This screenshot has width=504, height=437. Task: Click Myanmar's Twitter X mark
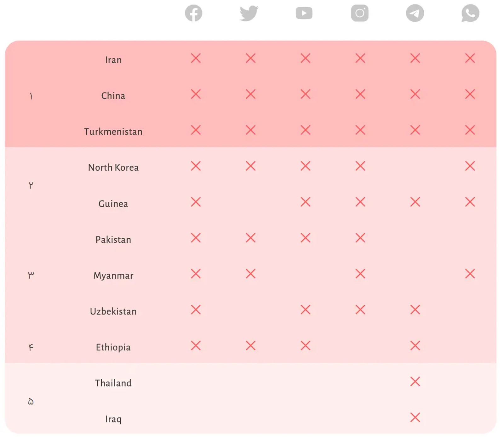pos(250,274)
